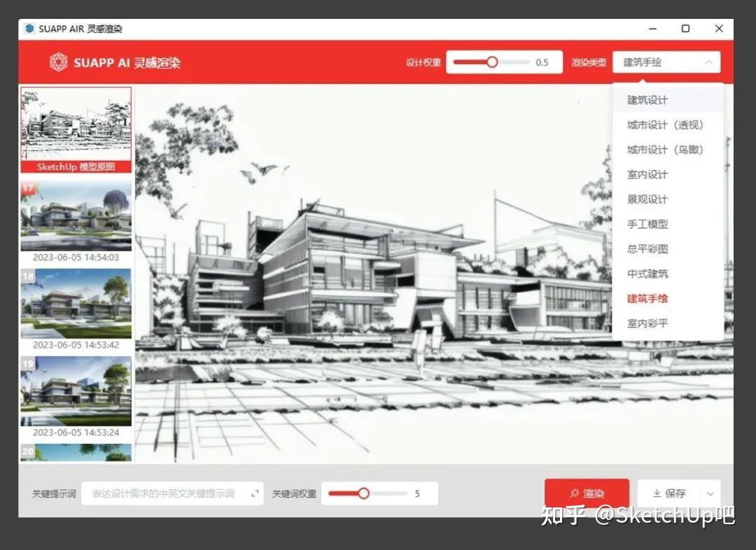Minimize the SUAPP AIR window
Viewport: 756px width, 550px height.
click(653, 29)
